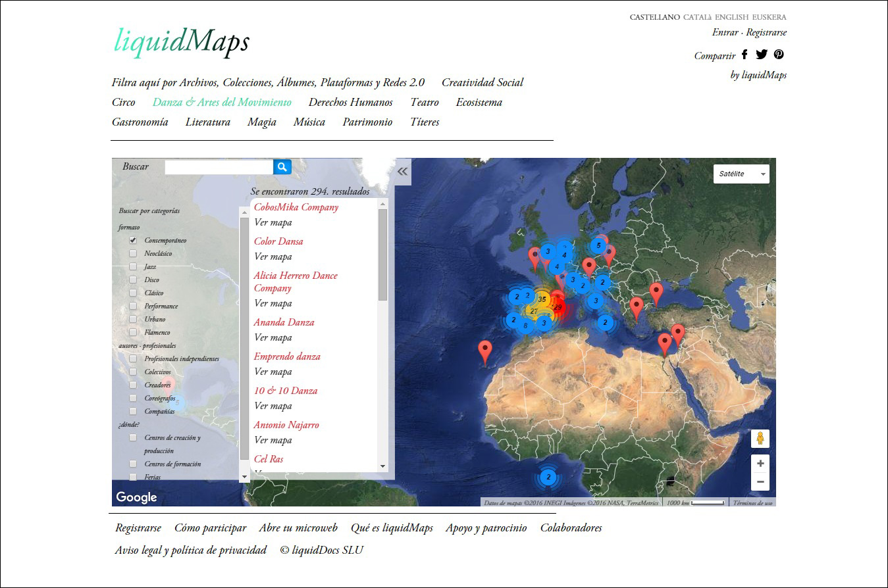Image resolution: width=888 pixels, height=588 pixels.
Task: Check the Flamenco checkbox
Action: 133,332
